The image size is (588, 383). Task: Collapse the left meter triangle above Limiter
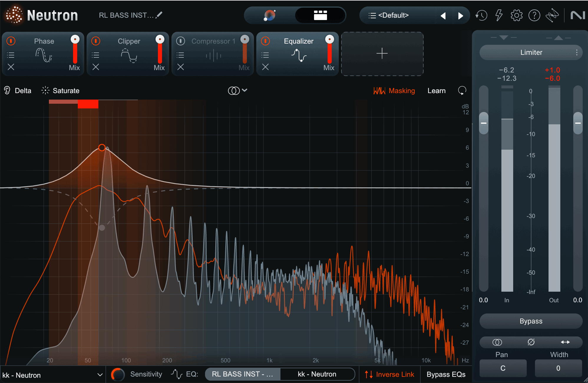click(504, 38)
